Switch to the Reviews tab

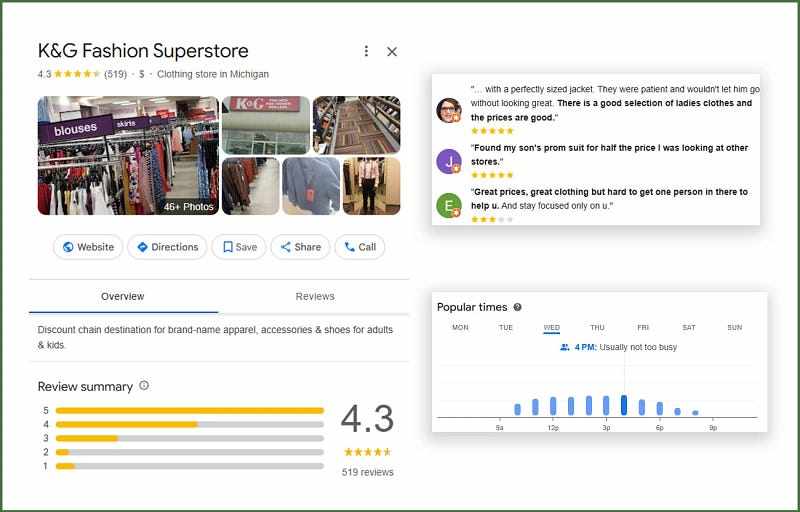[x=315, y=296]
